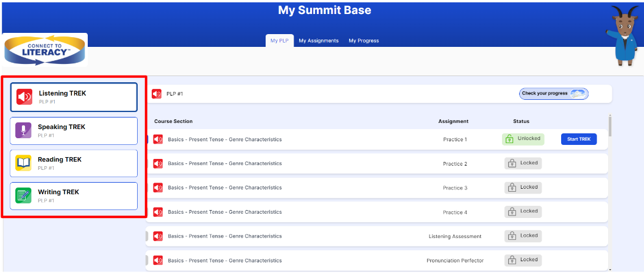Click the down arrow of the list scrollbar

coord(609,270)
